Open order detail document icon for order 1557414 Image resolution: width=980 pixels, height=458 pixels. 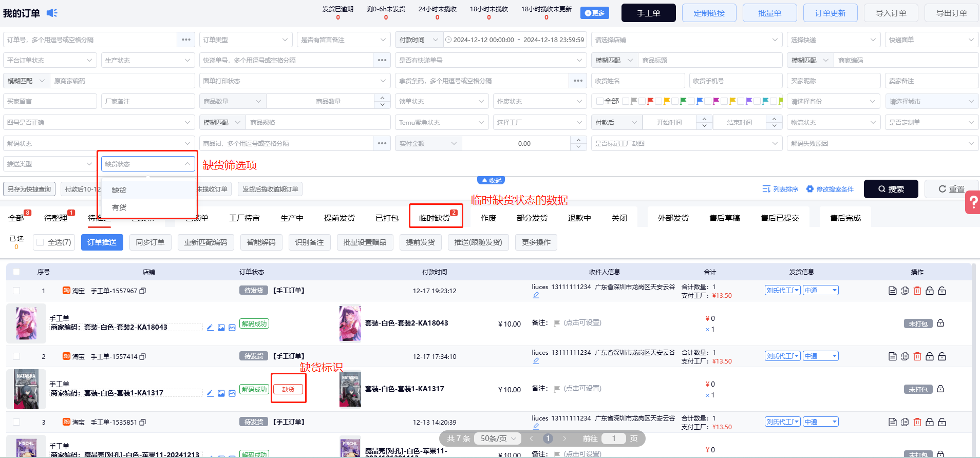pyautogui.click(x=893, y=356)
